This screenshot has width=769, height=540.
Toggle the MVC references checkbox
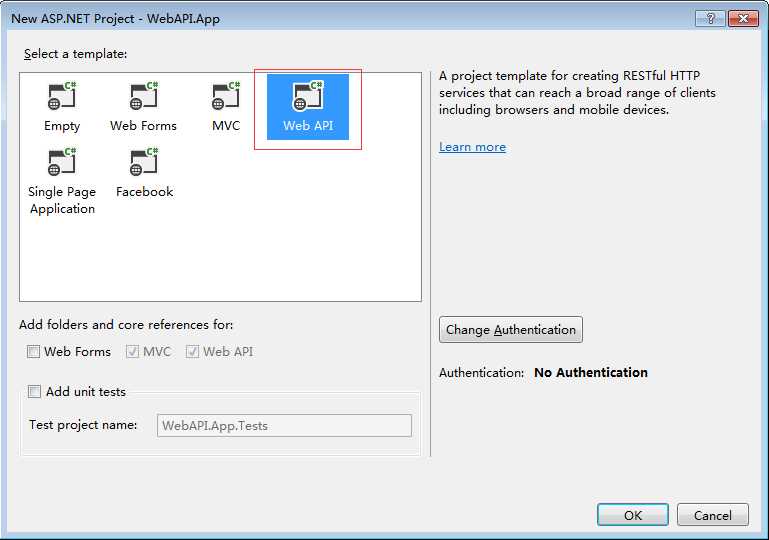132,352
